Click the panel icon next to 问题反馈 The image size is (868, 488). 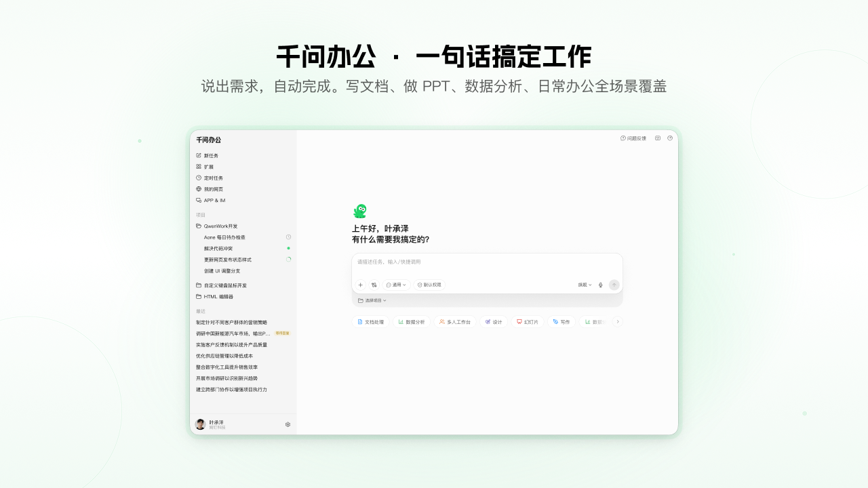coord(658,138)
